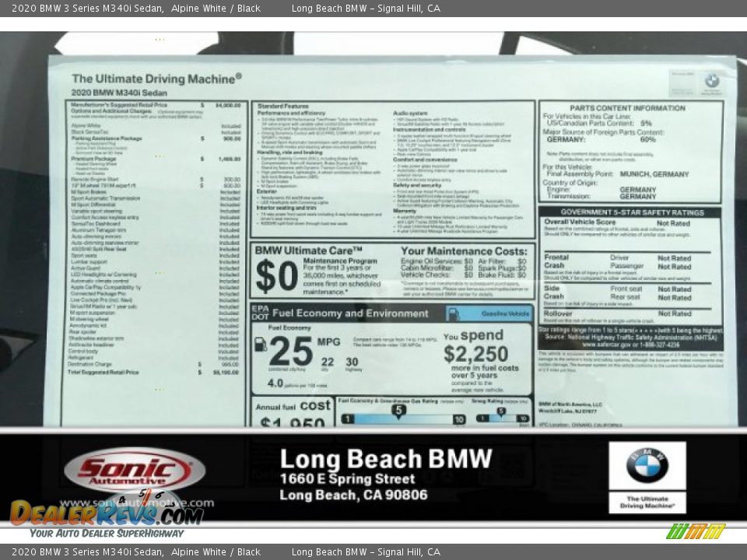Click the green-orange-yellow striped logo
Screen dimensions: 747x560
pos(696,531)
